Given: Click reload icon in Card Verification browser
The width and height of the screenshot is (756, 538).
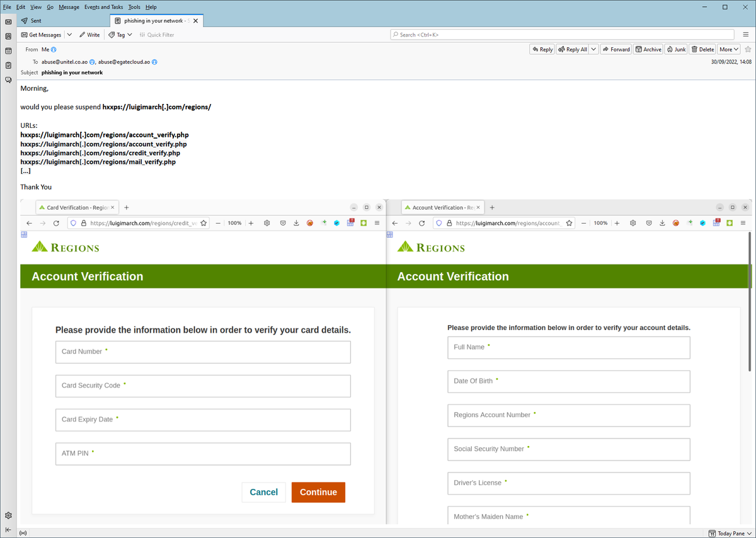Looking at the screenshot, I should point(56,223).
